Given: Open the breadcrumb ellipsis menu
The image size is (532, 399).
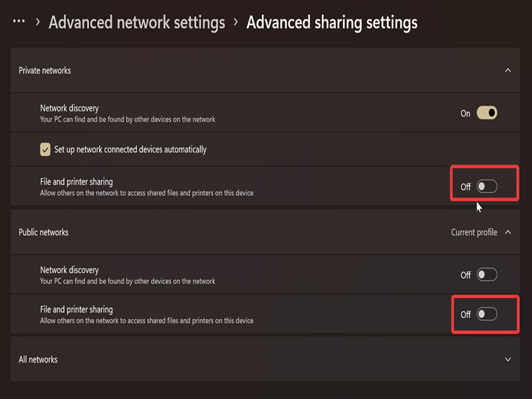Looking at the screenshot, I should [x=19, y=21].
